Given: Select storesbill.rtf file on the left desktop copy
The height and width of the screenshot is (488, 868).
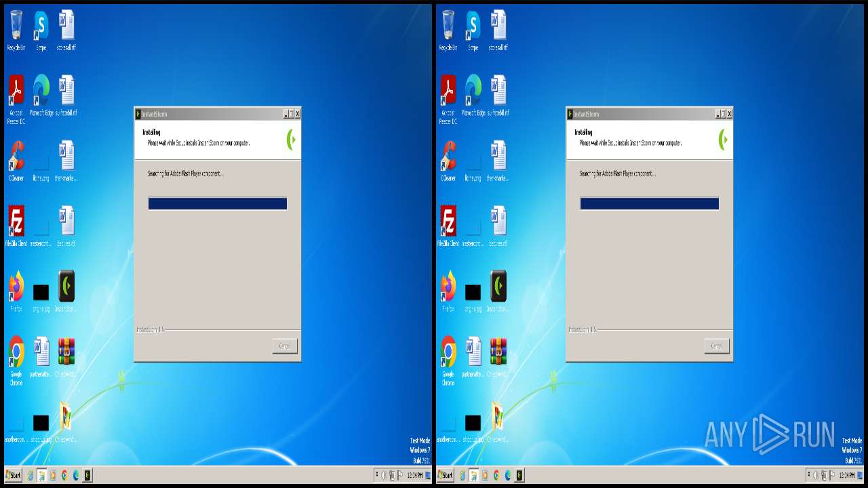Looking at the screenshot, I should click(x=66, y=30).
